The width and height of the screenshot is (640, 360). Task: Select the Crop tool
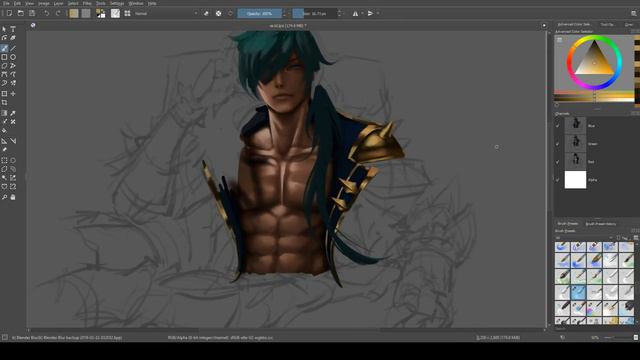pos(4,102)
